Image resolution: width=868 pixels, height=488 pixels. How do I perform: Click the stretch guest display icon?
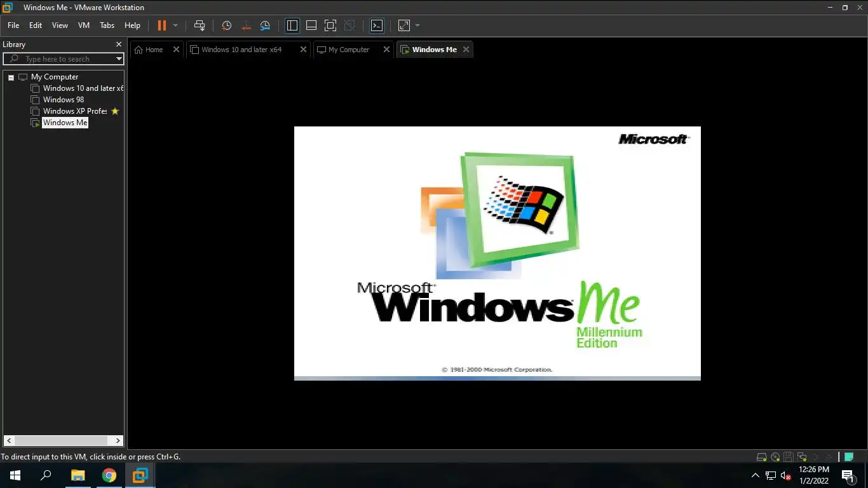point(404,25)
